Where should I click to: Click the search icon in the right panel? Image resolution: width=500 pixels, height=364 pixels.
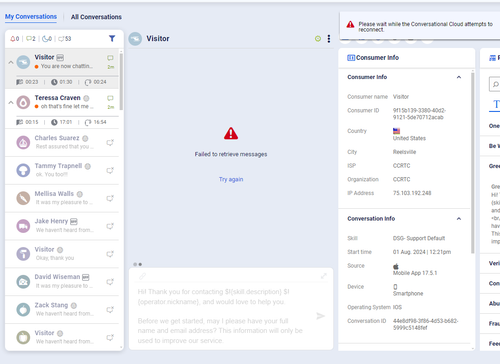click(496, 84)
